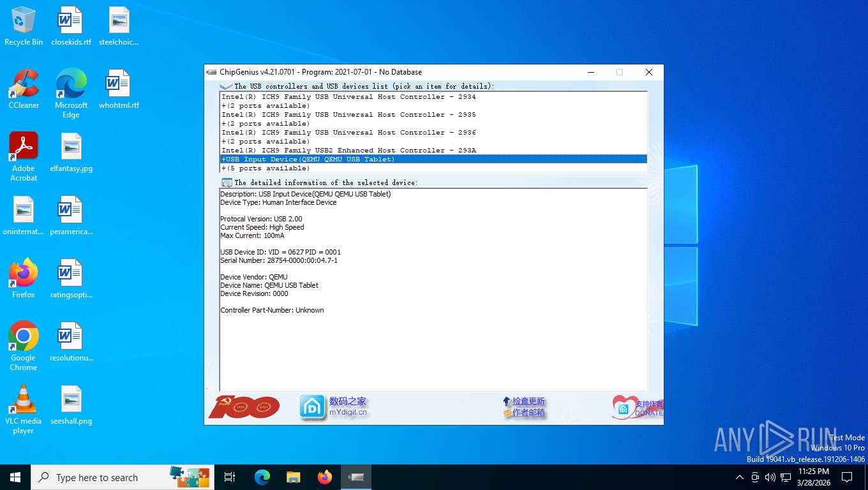Open the CCleaner desktop shortcut
Viewport: 868px width, 490px height.
(24, 89)
